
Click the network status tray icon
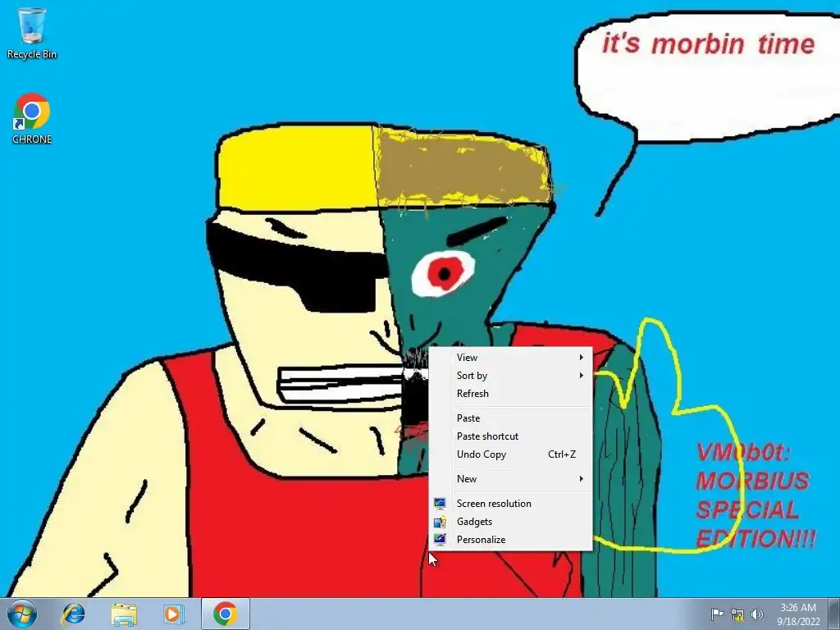click(737, 614)
